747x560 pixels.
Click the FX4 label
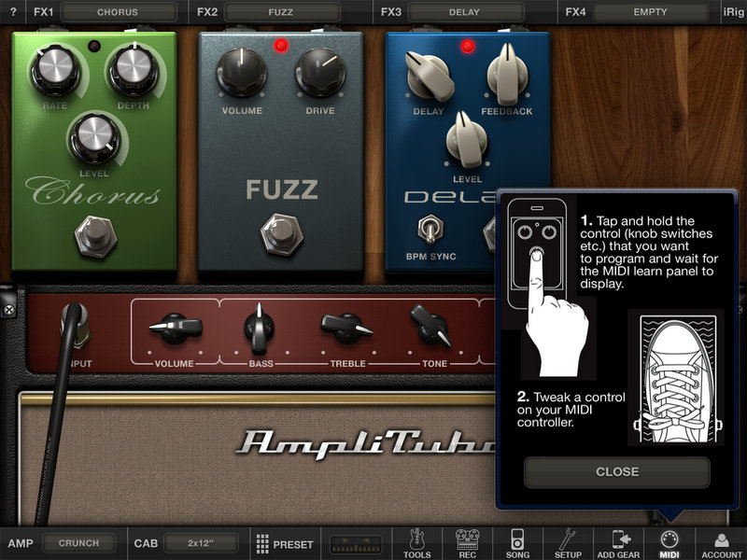click(x=575, y=11)
